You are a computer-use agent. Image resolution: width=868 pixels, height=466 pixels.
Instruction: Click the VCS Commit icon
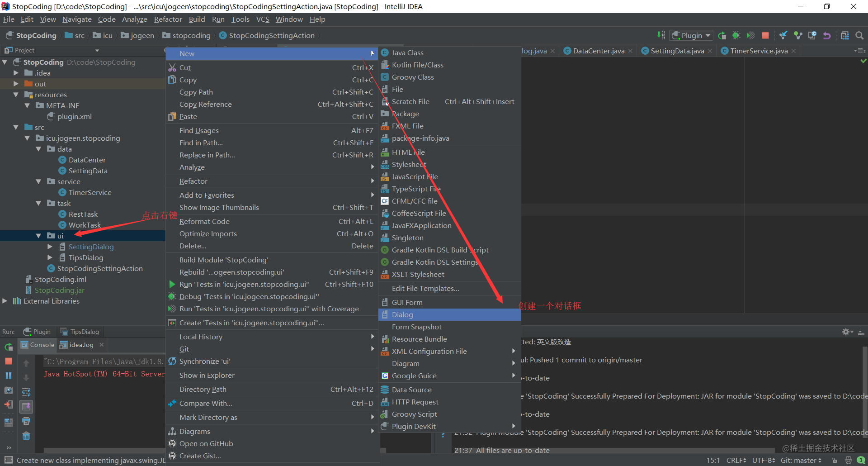(x=798, y=35)
